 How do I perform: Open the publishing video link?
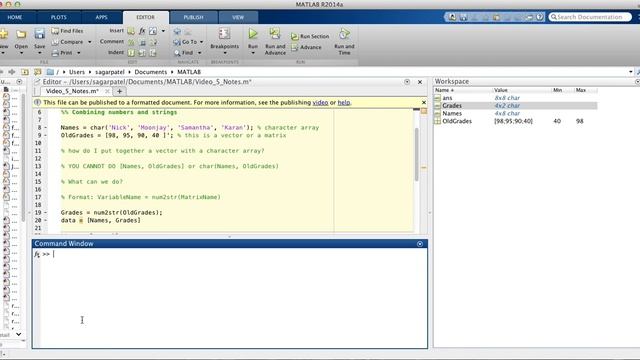click(x=320, y=102)
